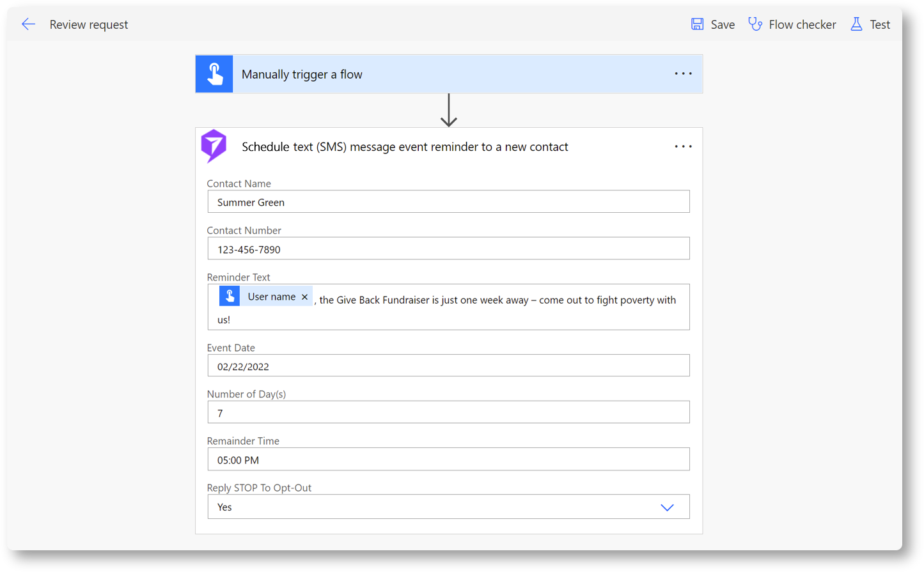This screenshot has width=924, height=572.
Task: Click the Contact Name input field
Action: pos(448,202)
